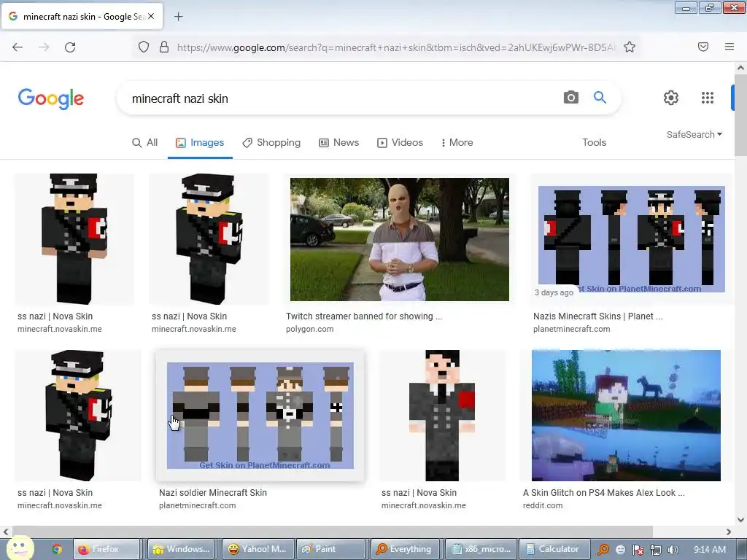Open the Tools filter options

point(594,142)
